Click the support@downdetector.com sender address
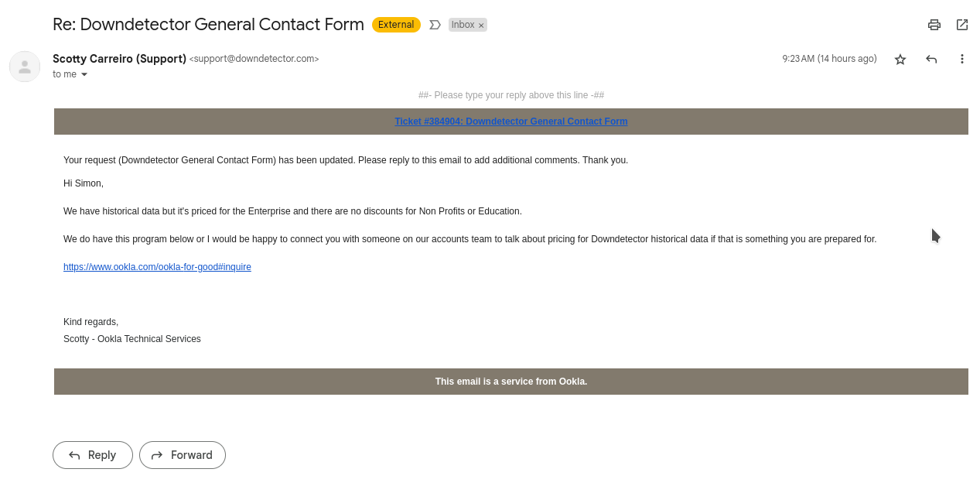This screenshot has width=980, height=493. tap(254, 59)
